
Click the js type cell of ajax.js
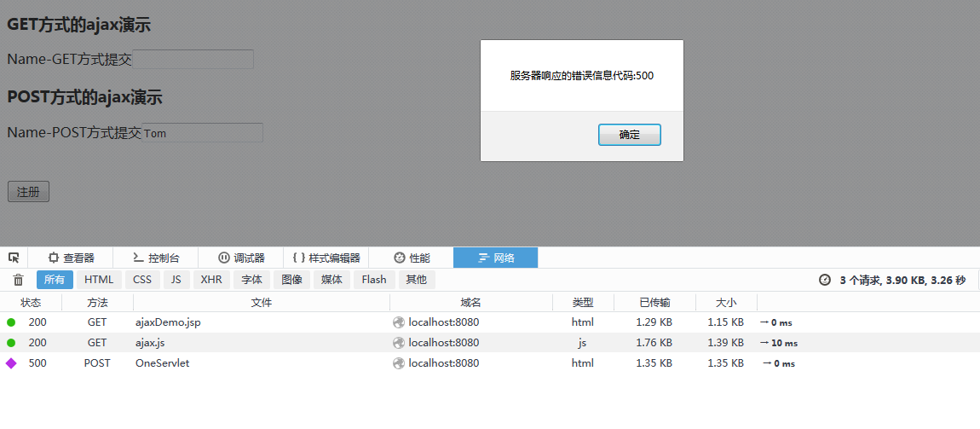point(583,343)
